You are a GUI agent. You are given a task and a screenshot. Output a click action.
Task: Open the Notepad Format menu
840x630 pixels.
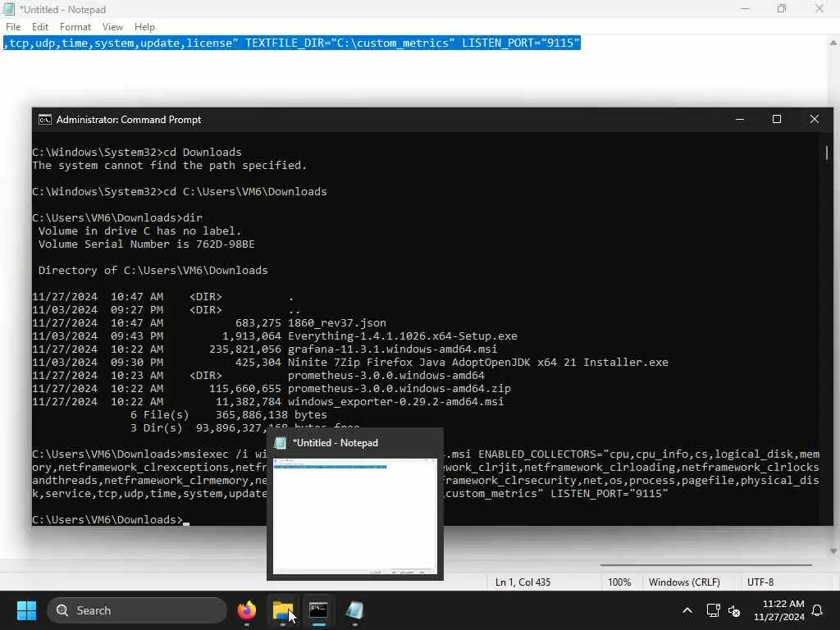click(75, 27)
